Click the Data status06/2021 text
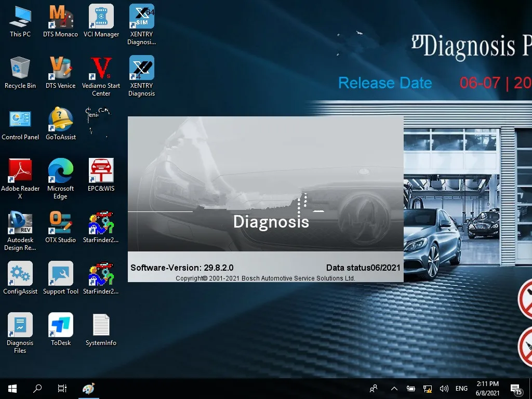This screenshot has width=532, height=399. coord(363,268)
